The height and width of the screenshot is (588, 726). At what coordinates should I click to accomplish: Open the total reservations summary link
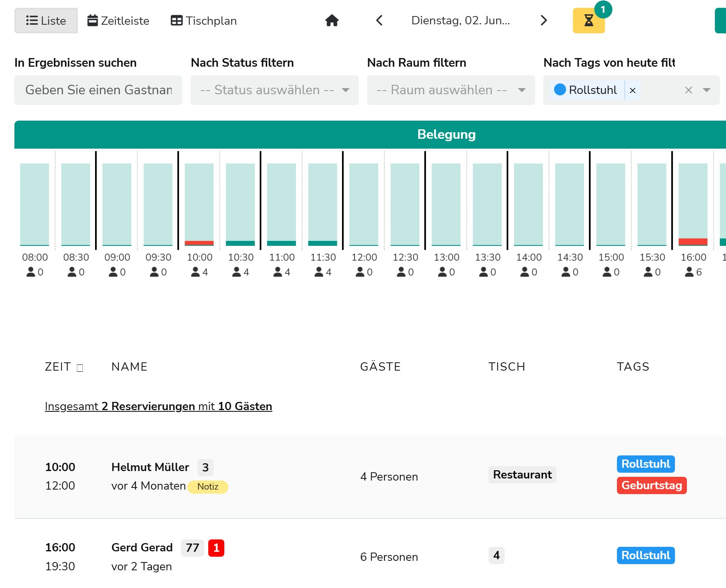158,406
